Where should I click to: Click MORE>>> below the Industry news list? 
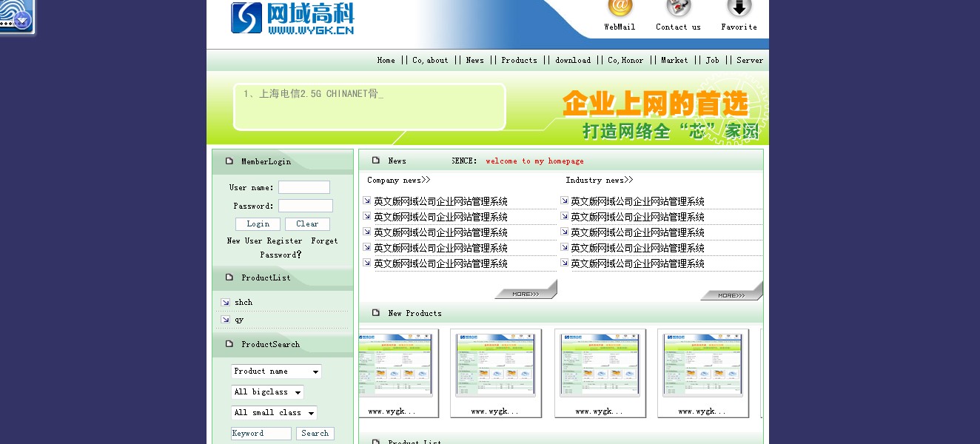pos(731,295)
